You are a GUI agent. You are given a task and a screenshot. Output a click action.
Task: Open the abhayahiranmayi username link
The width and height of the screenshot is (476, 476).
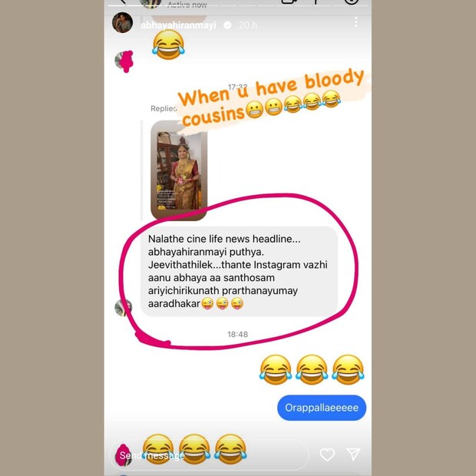point(178,25)
